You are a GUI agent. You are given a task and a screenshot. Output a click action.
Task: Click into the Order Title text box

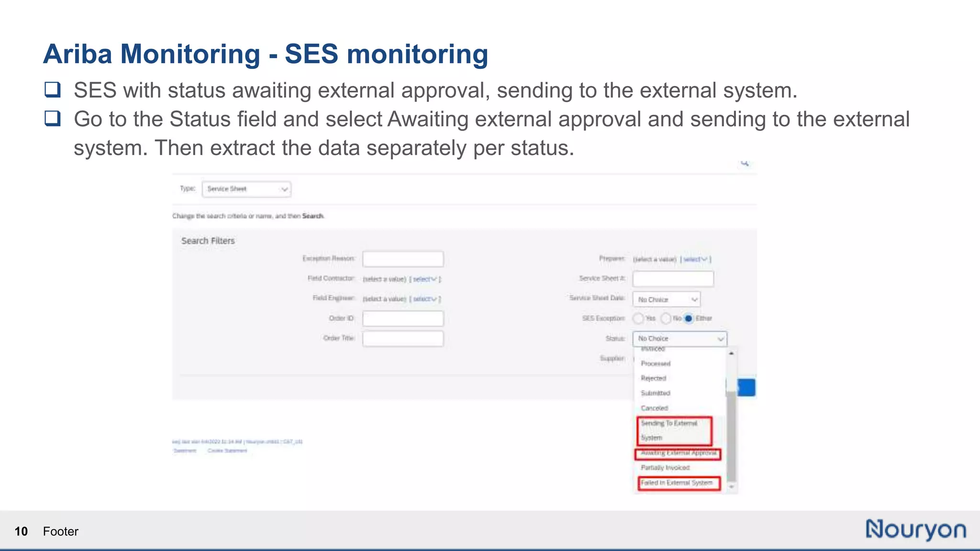(x=403, y=339)
